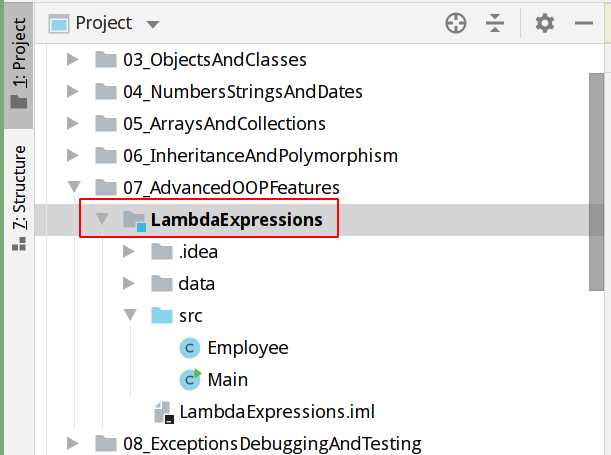Click the LambdaExpressions.iml file icon
Screen dimensions: 611x455
164,412
